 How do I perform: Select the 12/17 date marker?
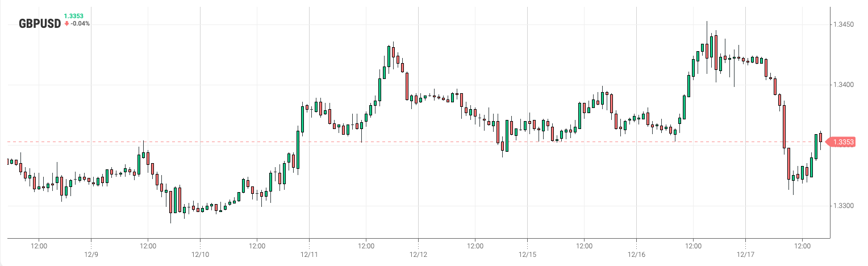coord(745,255)
